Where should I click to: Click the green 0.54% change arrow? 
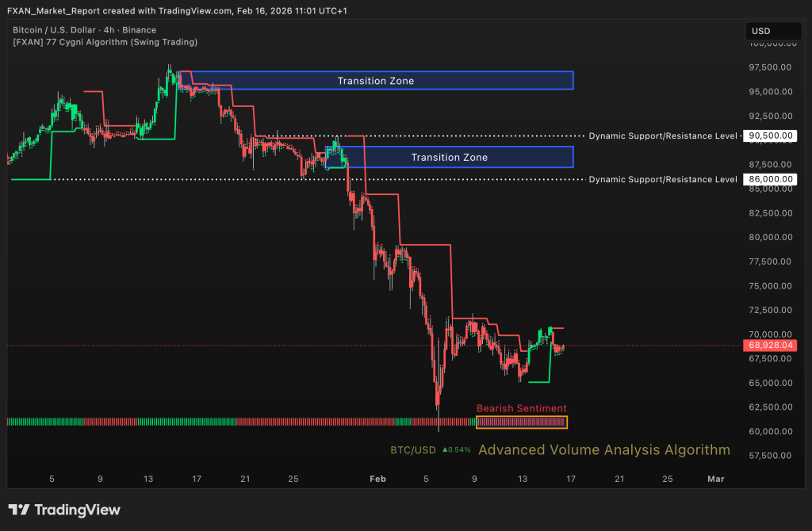(x=446, y=450)
